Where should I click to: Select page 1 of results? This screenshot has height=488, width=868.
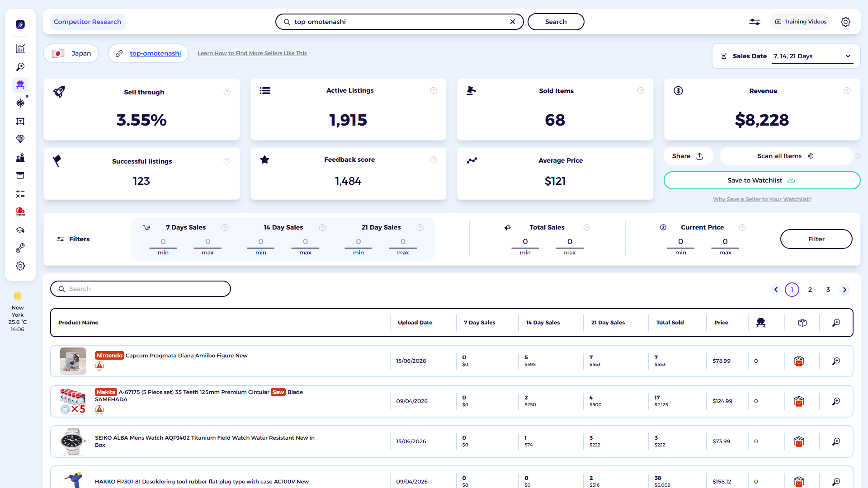coord(792,290)
